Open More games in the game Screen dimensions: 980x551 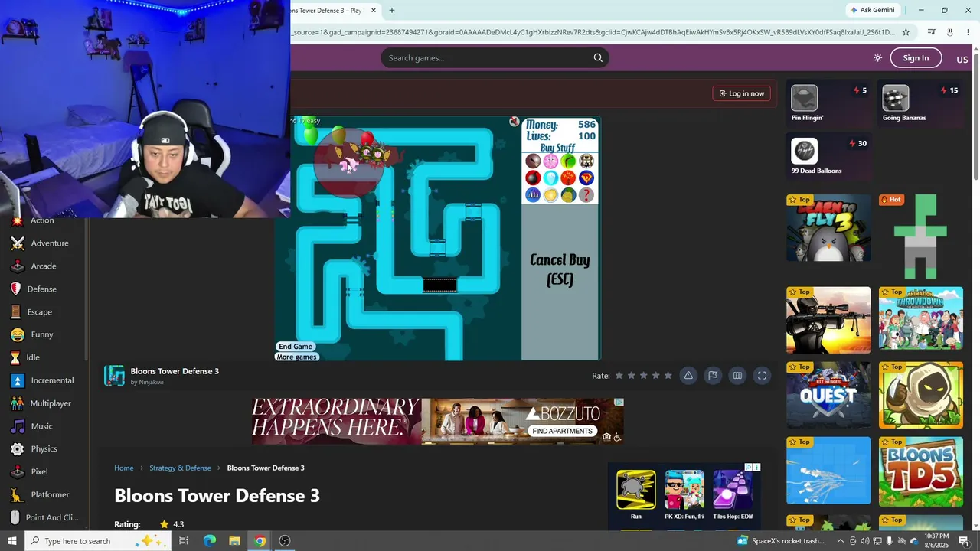(x=296, y=357)
